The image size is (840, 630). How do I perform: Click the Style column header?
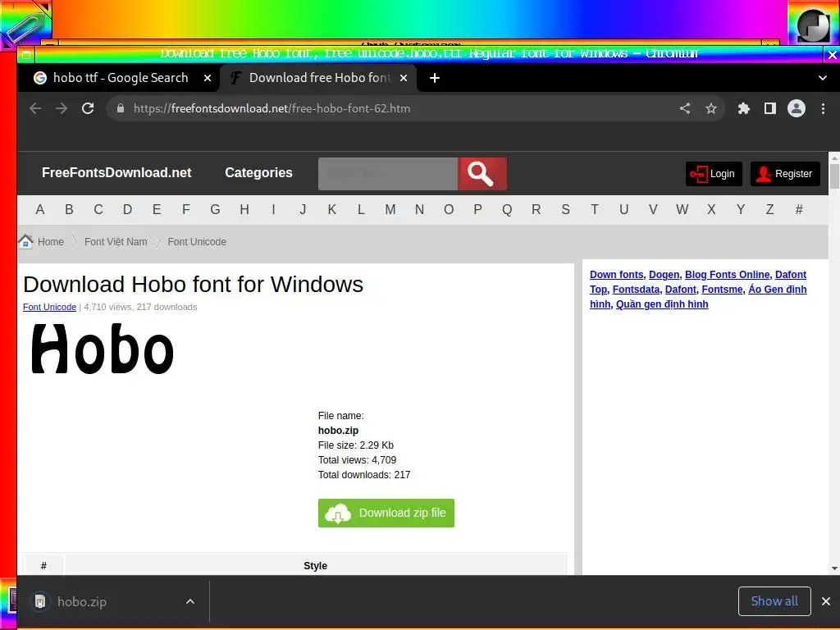pos(315,566)
